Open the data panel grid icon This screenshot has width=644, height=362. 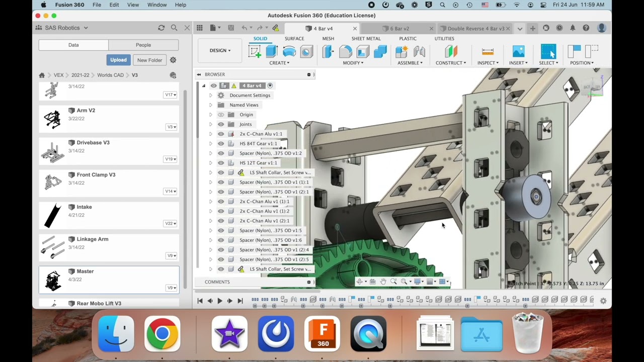click(x=200, y=28)
